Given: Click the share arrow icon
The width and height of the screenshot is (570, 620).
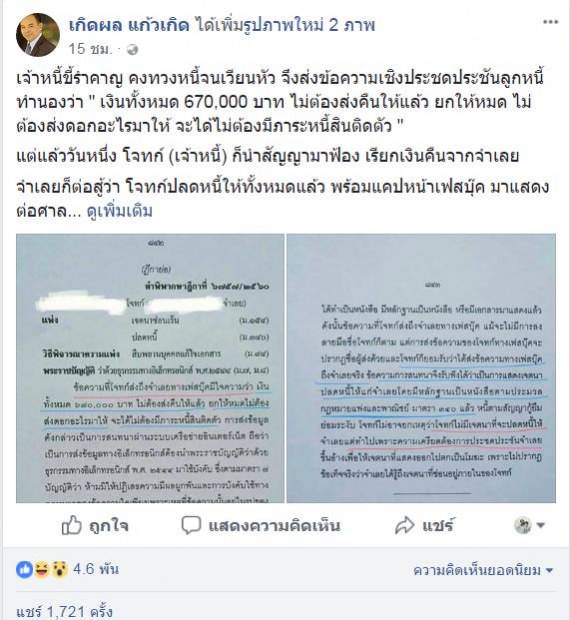Looking at the screenshot, I should click(x=404, y=525).
